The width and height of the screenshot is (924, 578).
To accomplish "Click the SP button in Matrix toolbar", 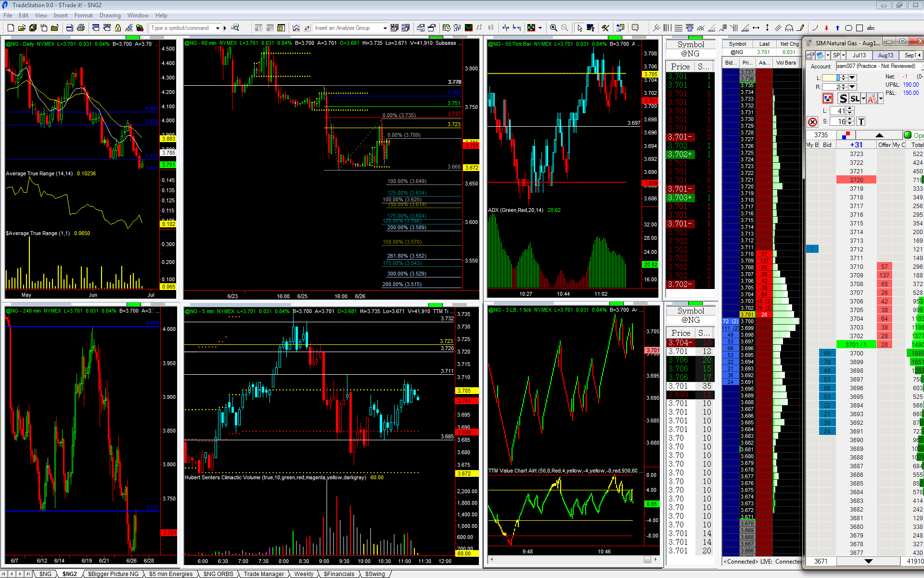I will (x=836, y=55).
